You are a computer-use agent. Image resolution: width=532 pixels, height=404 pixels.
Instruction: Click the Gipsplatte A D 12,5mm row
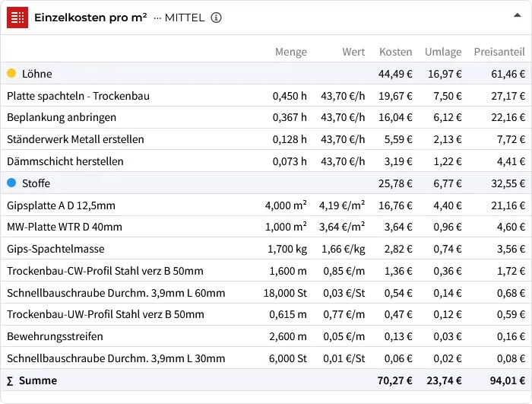pos(61,205)
